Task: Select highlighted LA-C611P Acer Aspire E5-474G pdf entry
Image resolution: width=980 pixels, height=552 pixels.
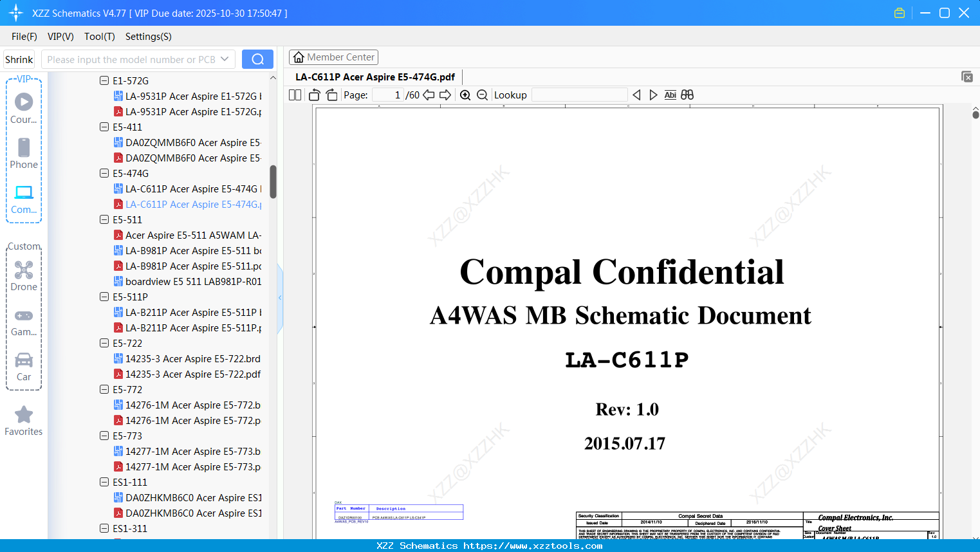Action: tap(187, 204)
